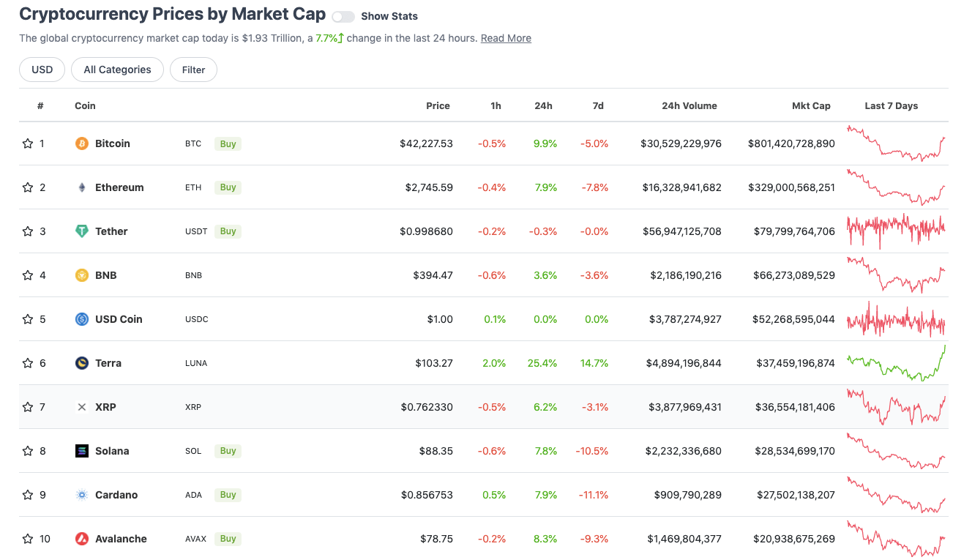953x560 pixels.
Task: Click the Cardano logo icon
Action: [82, 495]
